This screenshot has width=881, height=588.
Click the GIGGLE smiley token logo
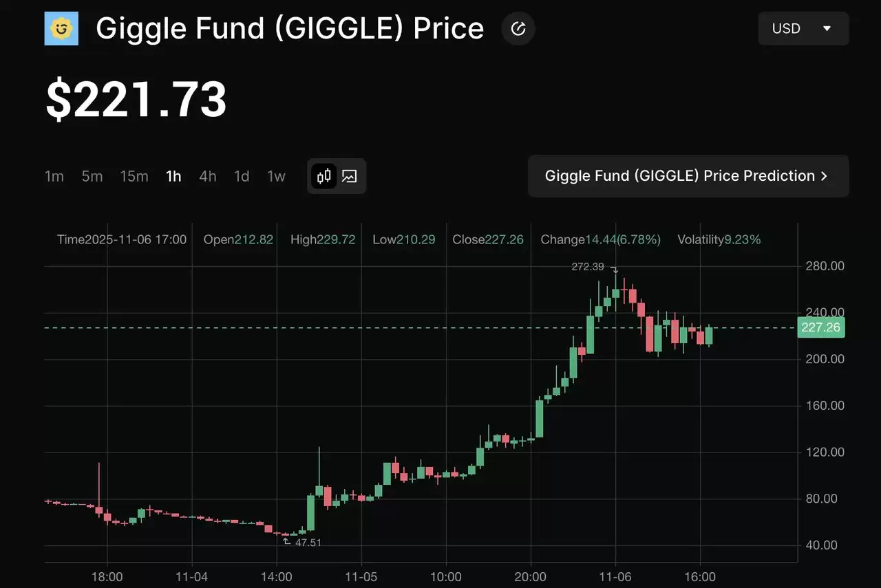pos(61,28)
